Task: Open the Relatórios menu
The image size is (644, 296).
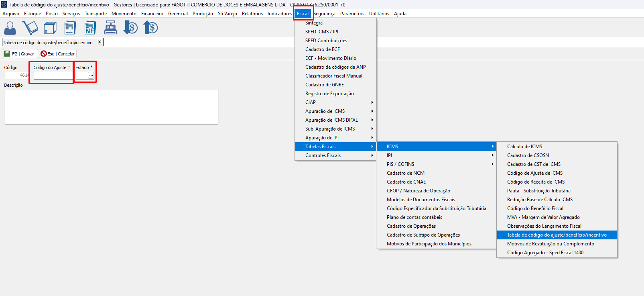Action: click(x=252, y=14)
